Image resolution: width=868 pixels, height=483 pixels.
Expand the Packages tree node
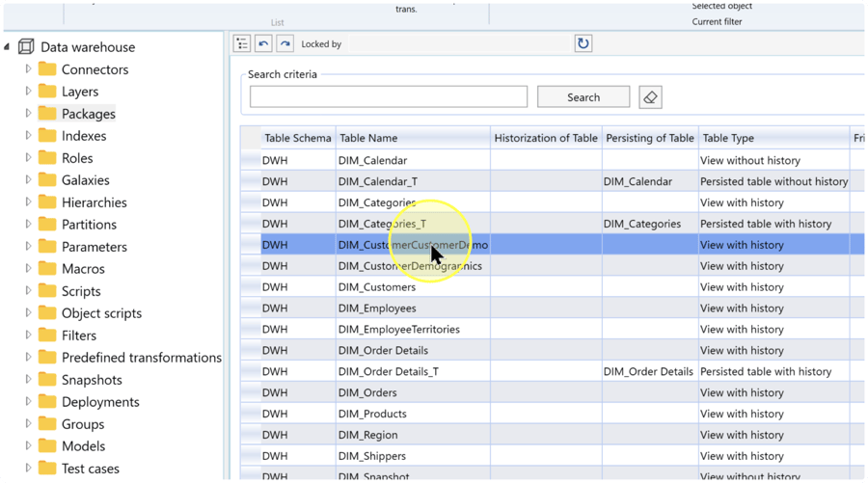[28, 114]
